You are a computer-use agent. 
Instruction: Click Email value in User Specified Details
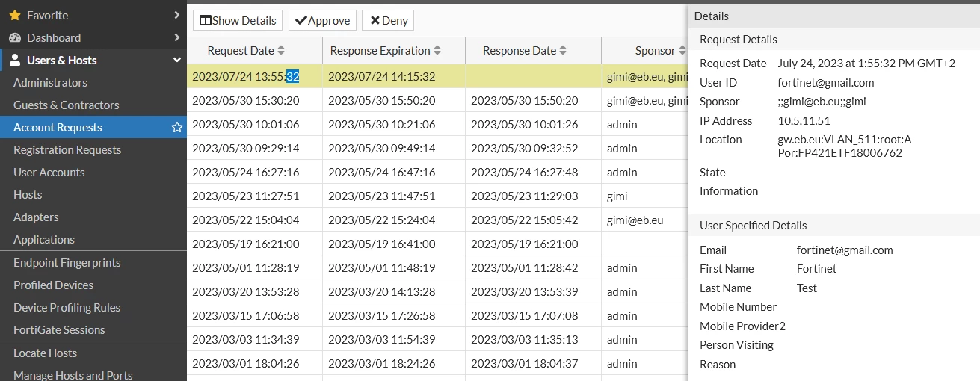pos(845,250)
